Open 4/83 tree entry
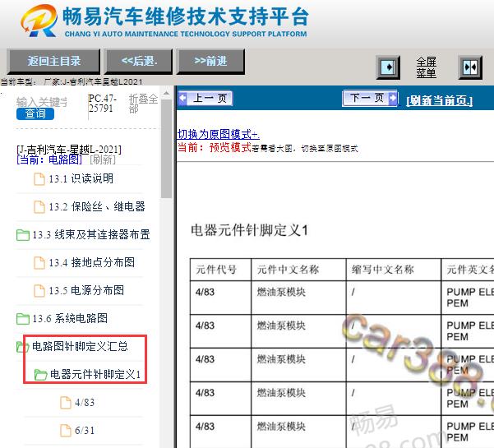This screenshot has height=448, width=494. [85, 403]
